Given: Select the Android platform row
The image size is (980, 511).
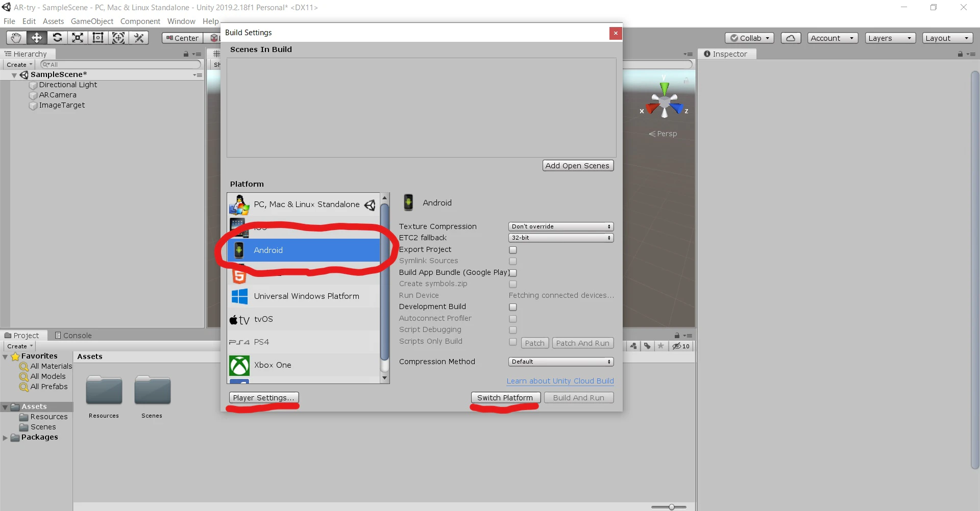Looking at the screenshot, I should 304,250.
